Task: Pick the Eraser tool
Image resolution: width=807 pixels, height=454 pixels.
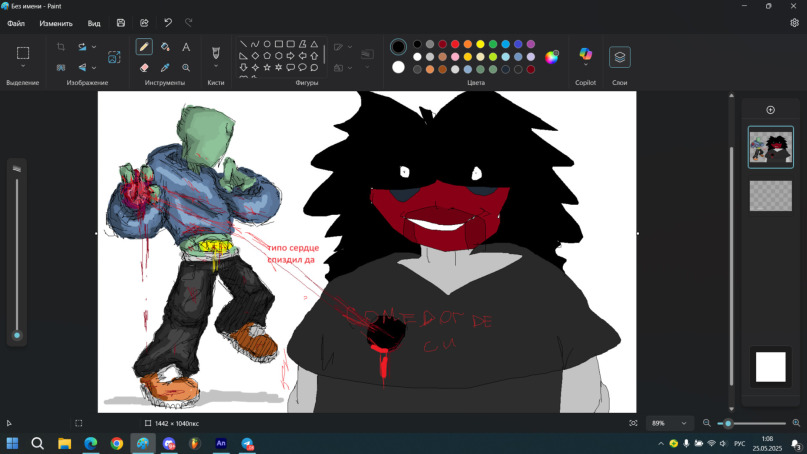Action: click(144, 68)
